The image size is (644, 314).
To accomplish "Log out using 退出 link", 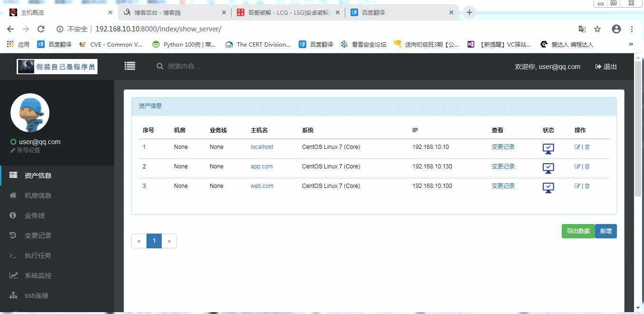I will 606,67.
